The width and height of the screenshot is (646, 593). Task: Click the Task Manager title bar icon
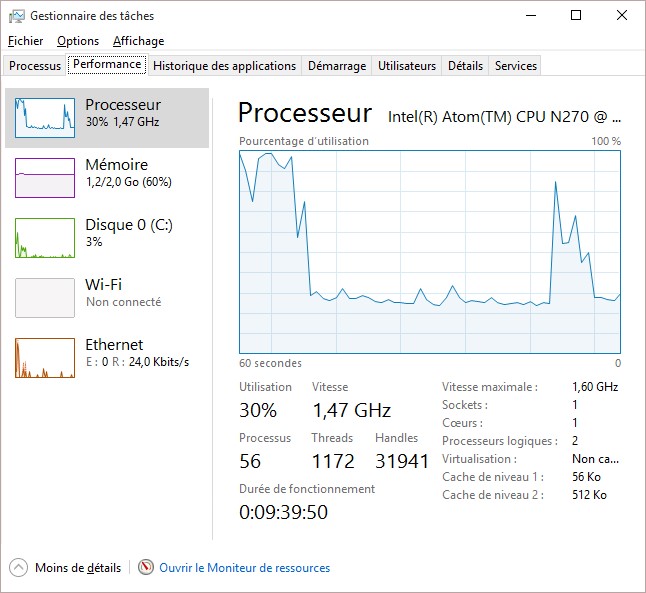coord(16,16)
